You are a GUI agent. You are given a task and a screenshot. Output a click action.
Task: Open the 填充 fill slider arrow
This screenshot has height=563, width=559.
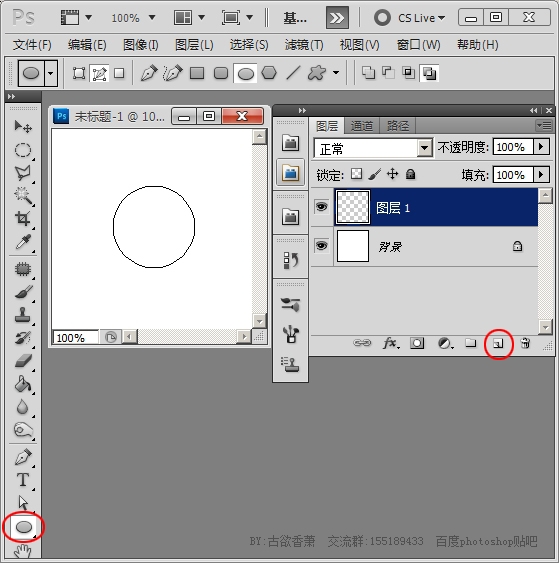[541, 175]
